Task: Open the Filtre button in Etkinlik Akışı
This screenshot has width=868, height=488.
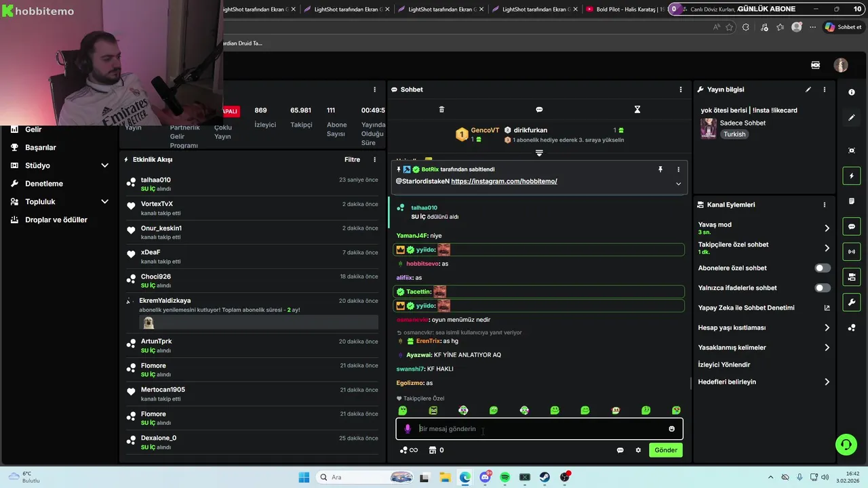Action: (352, 160)
